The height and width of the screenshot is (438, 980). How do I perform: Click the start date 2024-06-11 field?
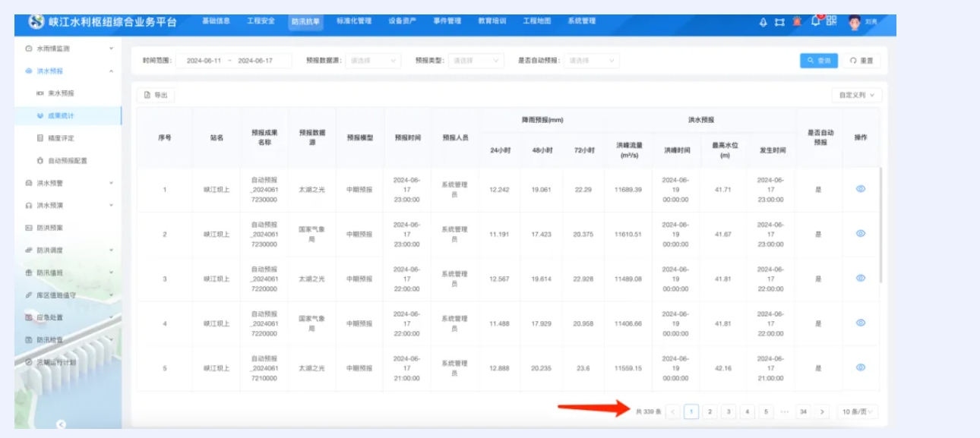[x=204, y=60]
